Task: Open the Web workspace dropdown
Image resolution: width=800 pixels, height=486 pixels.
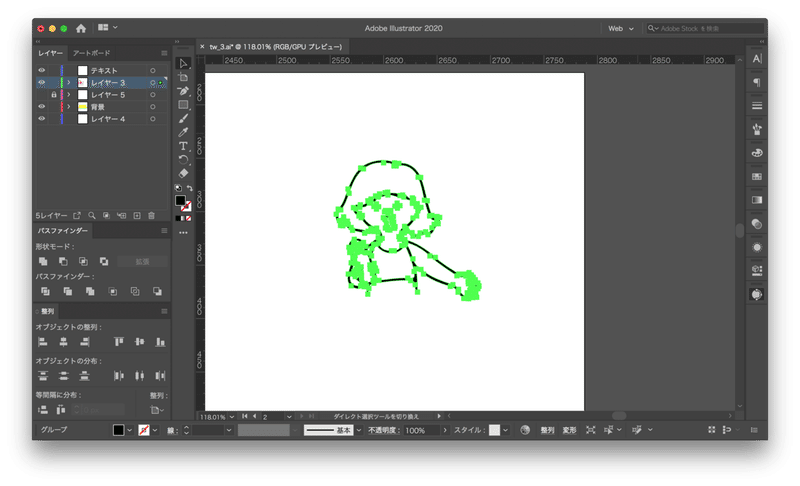Action: [x=620, y=29]
